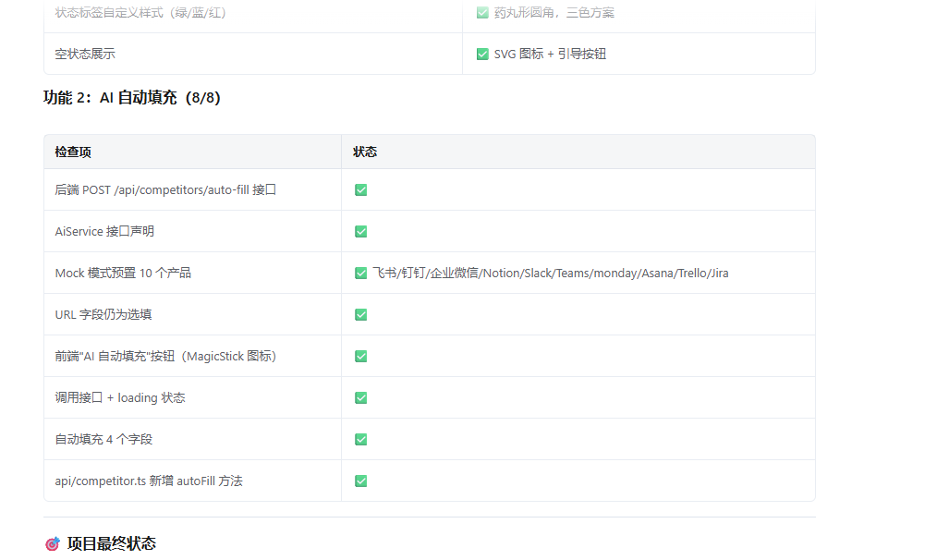Click the checkmark for 自动填充 4 个字段
The image size is (937, 560).
[x=360, y=439]
